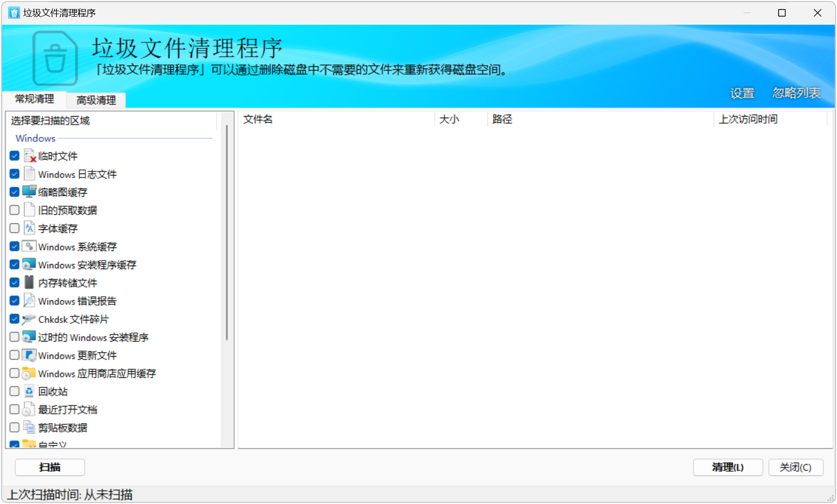
Task: Sort by the 上次访问时间 column header
Action: (x=771, y=119)
